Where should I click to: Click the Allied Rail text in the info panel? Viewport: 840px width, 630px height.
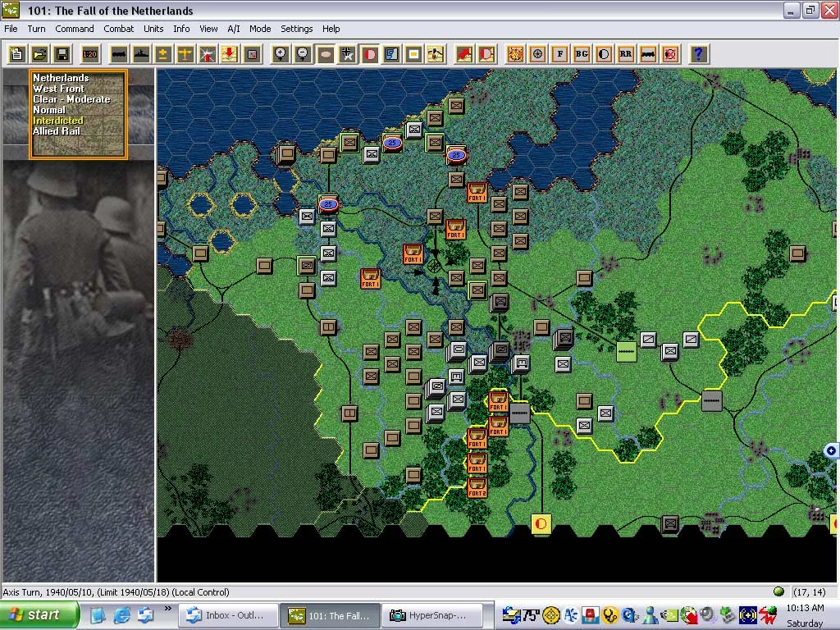coord(57,131)
